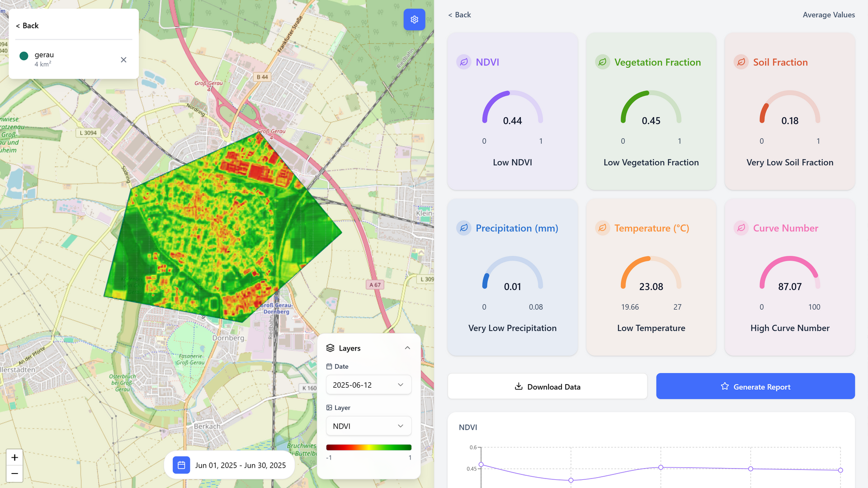868x488 pixels.
Task: Click Back in the map panel
Action: [27, 26]
